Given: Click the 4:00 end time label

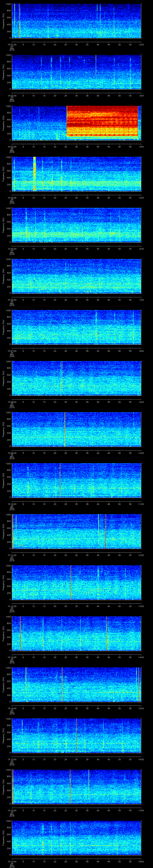Looking at the screenshot, I should 141,147.
